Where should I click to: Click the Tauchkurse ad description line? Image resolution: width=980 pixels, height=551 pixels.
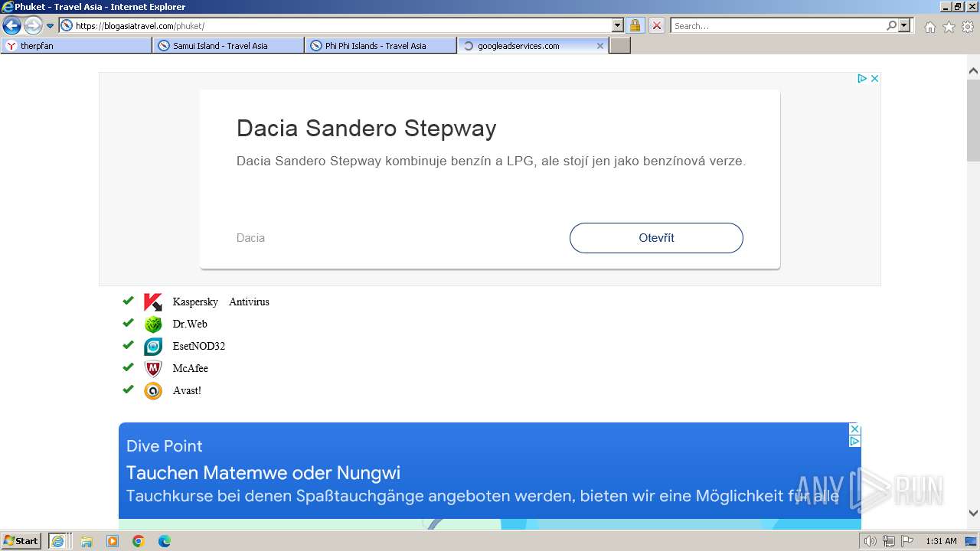[482, 497]
